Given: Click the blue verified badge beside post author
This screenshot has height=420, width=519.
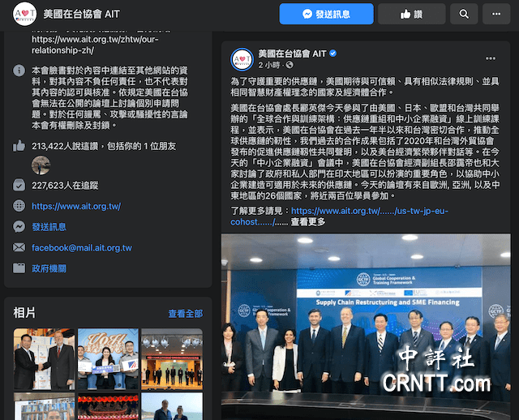Looking at the screenshot, I should point(333,54).
